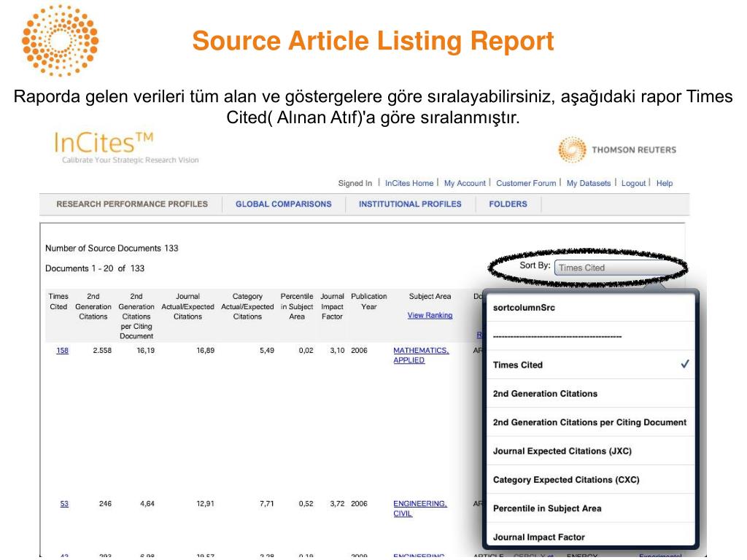Click the Thomson Reuters logo

pyautogui.click(x=616, y=150)
